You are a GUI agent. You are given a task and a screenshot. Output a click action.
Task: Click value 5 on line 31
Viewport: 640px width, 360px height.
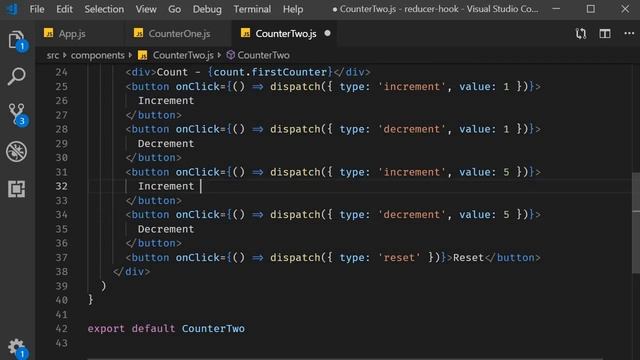(506, 172)
